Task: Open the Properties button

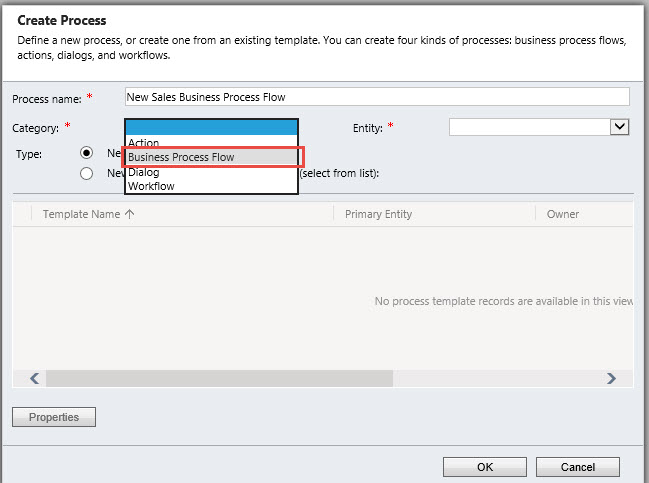Action: point(54,417)
